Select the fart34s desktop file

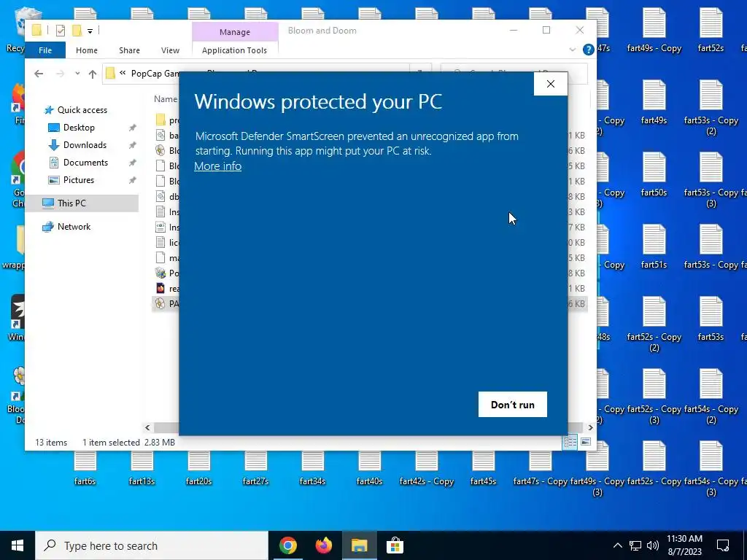click(312, 468)
